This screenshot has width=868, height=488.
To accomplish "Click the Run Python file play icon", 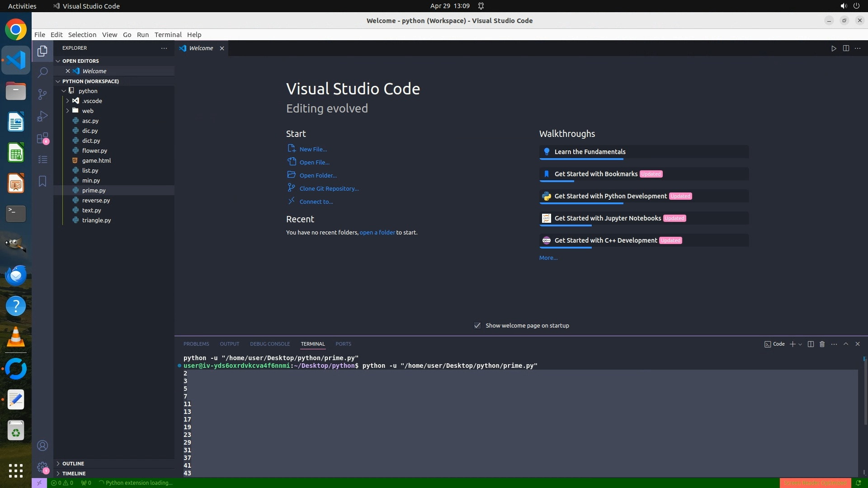I will (x=834, y=48).
